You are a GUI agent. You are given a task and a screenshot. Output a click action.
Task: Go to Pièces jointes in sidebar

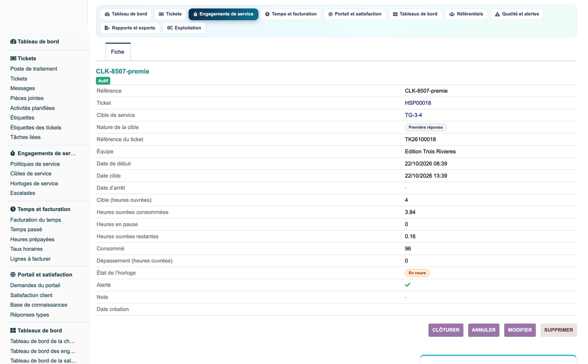click(27, 98)
